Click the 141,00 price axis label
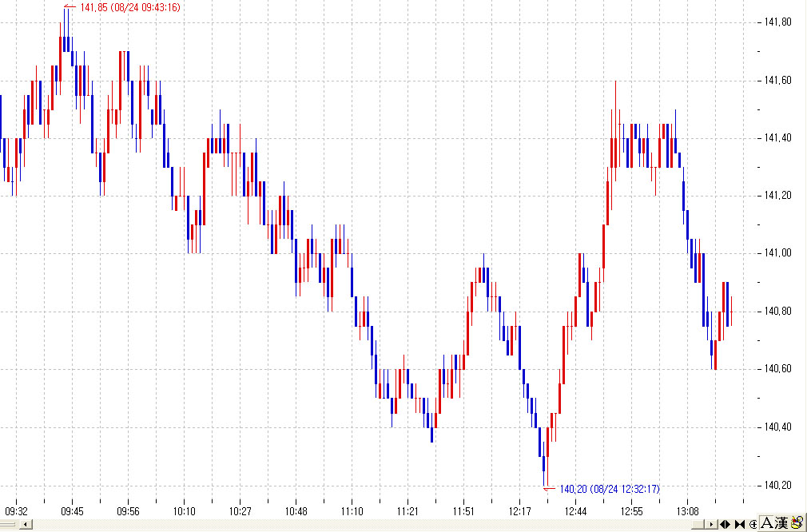This screenshot has height=532, width=807. coord(777,253)
